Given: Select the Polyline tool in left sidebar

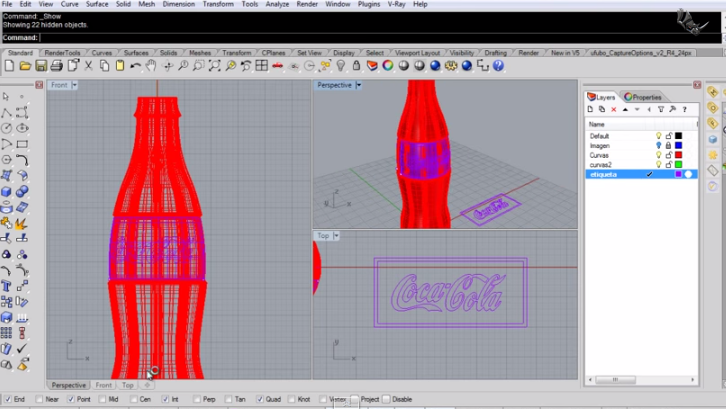Looking at the screenshot, I should 6,113.
